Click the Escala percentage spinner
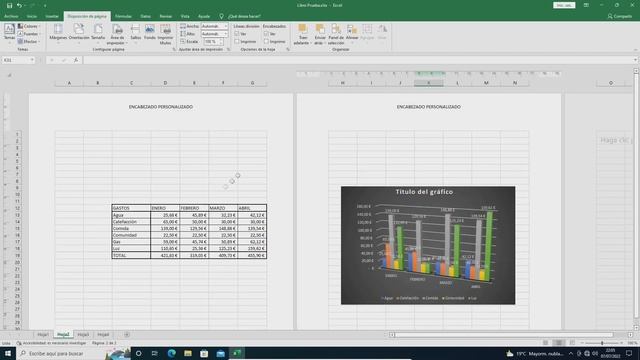 213,42
